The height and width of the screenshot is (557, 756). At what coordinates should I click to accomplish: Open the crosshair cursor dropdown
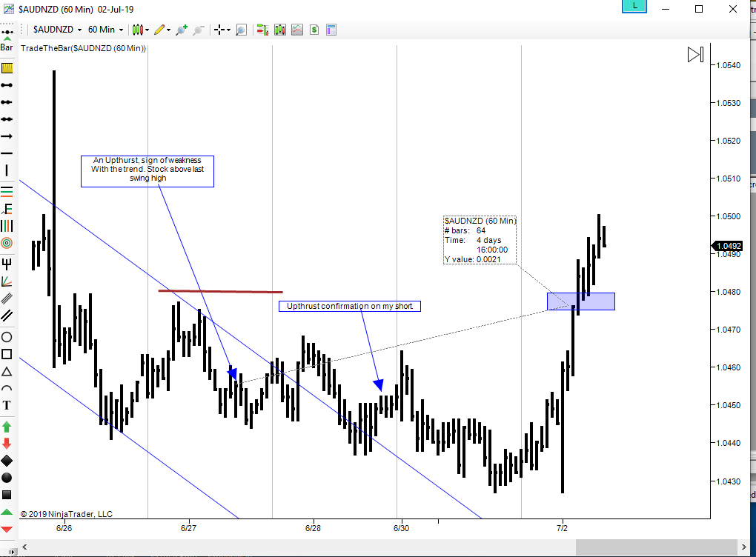pos(222,30)
